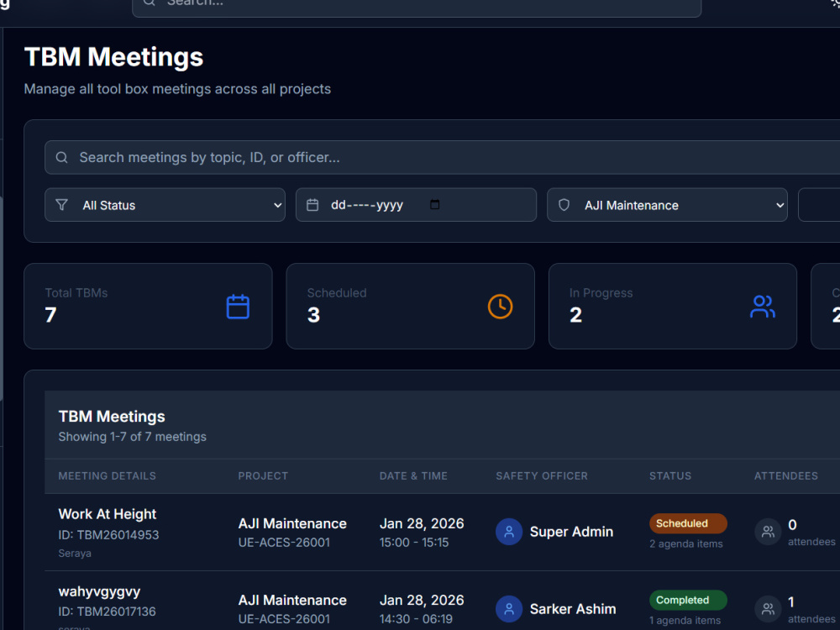Click the users icon on In Progress card
Screen dimensions: 840x630
coord(763,307)
